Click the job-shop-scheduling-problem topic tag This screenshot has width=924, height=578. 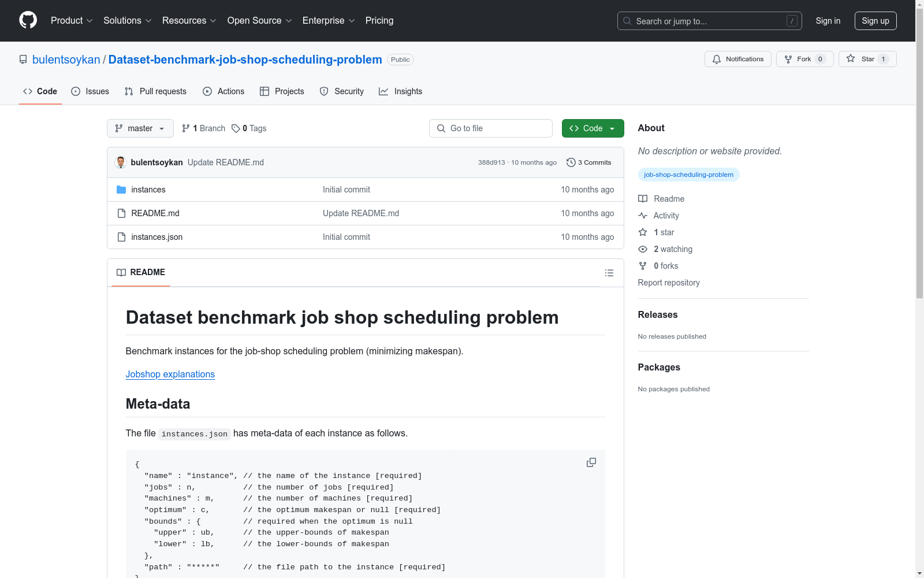[688, 175]
